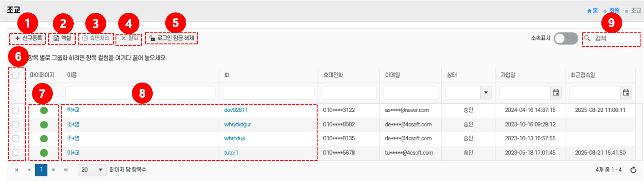Open the 상태 filter dropdown
Screen dimensions: 644x181
coord(485,93)
